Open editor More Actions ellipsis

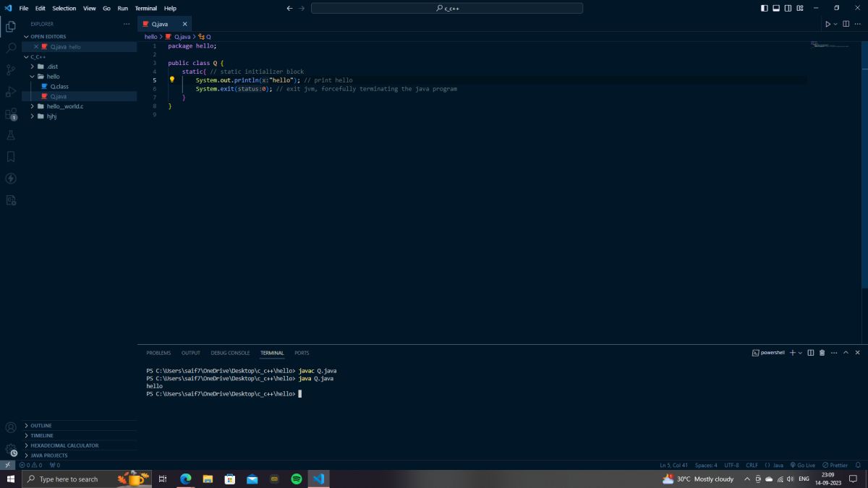pos(858,24)
